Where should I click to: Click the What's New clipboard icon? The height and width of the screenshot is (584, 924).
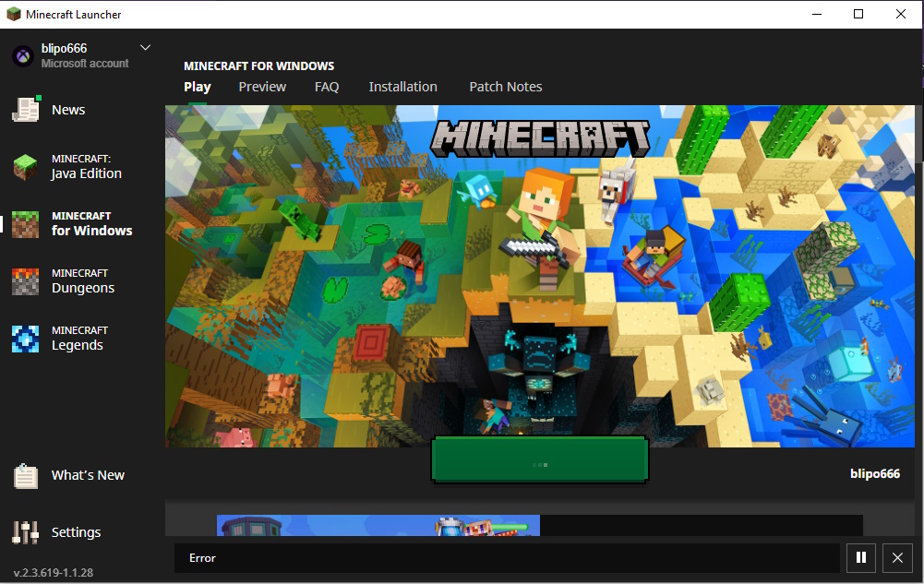(x=26, y=476)
